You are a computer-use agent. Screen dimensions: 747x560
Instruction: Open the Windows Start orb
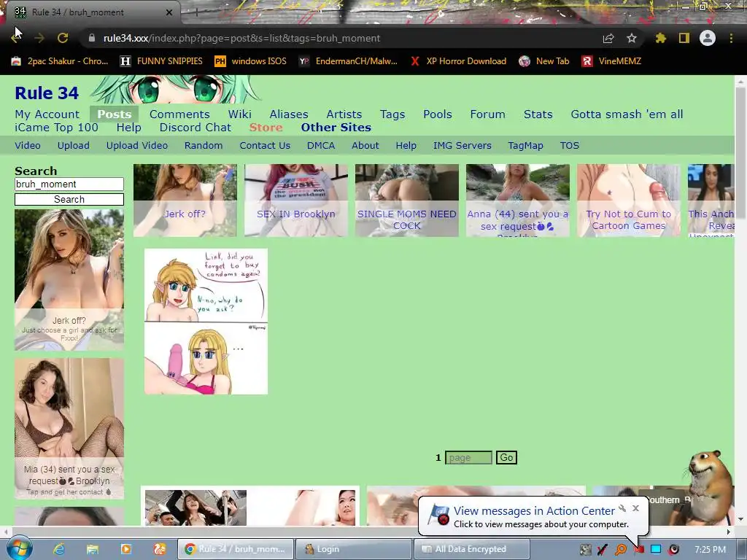click(20, 549)
